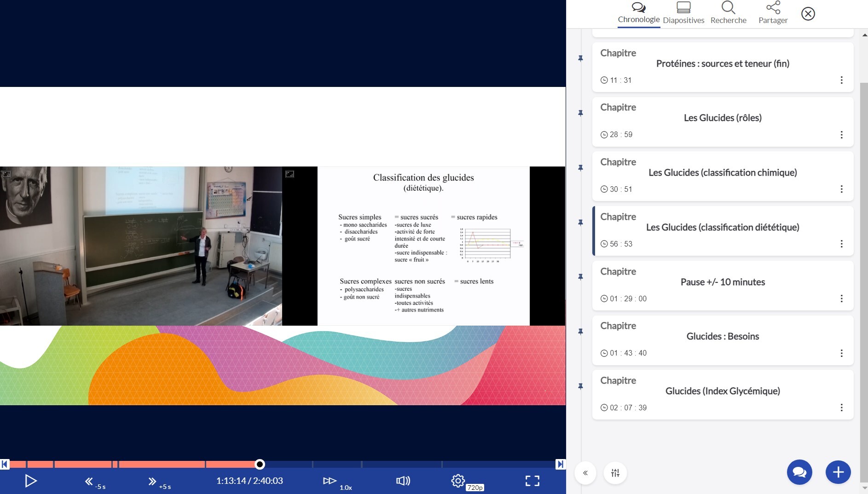Click timestamp 11 : 31
This screenshot has height=494, width=868.
coord(620,80)
